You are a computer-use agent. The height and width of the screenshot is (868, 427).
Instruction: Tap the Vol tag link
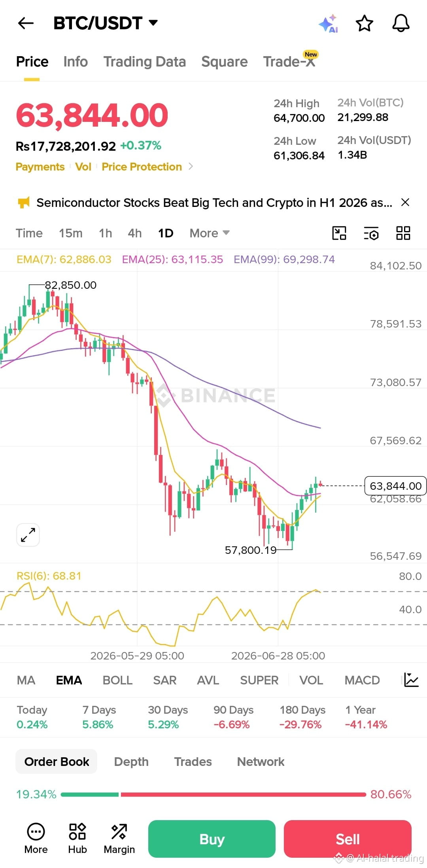[83, 167]
